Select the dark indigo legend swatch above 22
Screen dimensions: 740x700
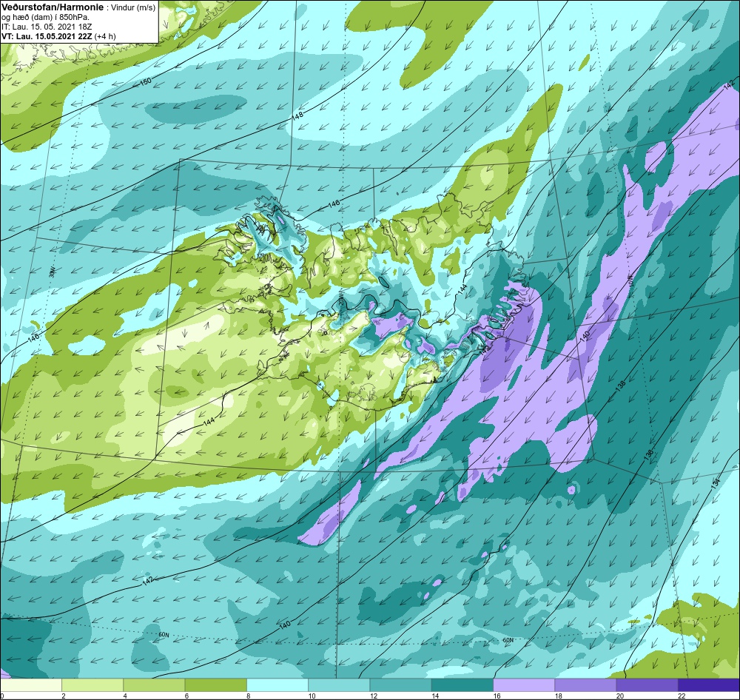tap(709, 684)
